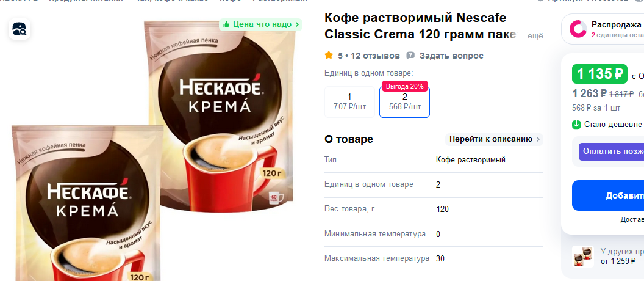Click the image search icon on product photo
644x281 pixels.
click(20, 29)
